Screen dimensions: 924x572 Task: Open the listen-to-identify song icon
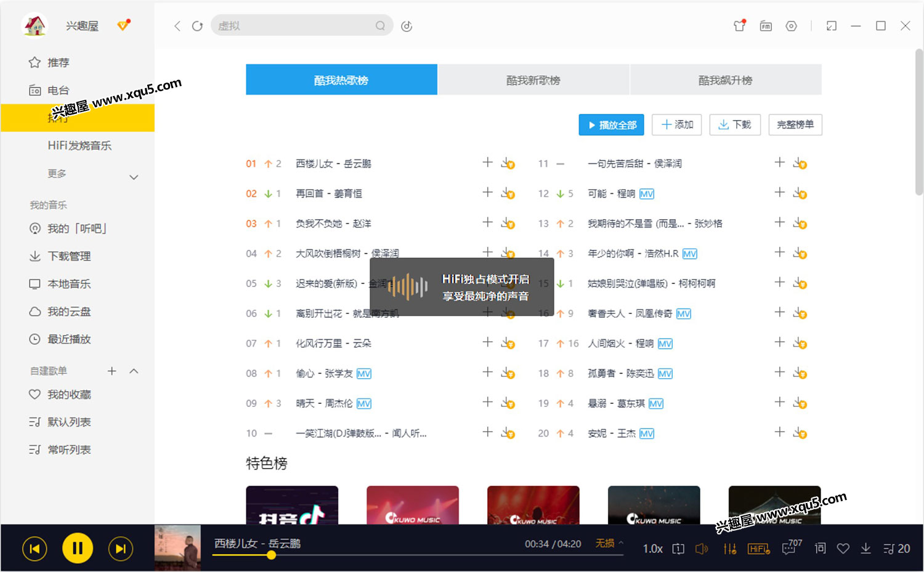coord(407,26)
